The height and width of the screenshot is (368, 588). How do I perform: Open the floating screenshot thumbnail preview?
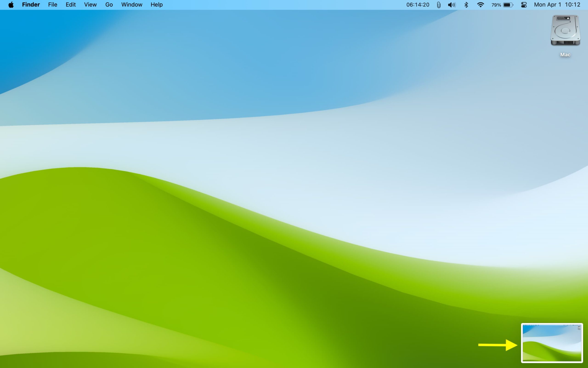click(x=552, y=343)
